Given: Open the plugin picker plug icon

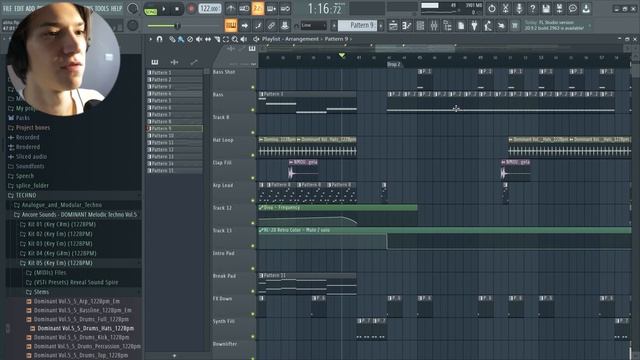Looking at the screenshot, I should pos(474,26).
